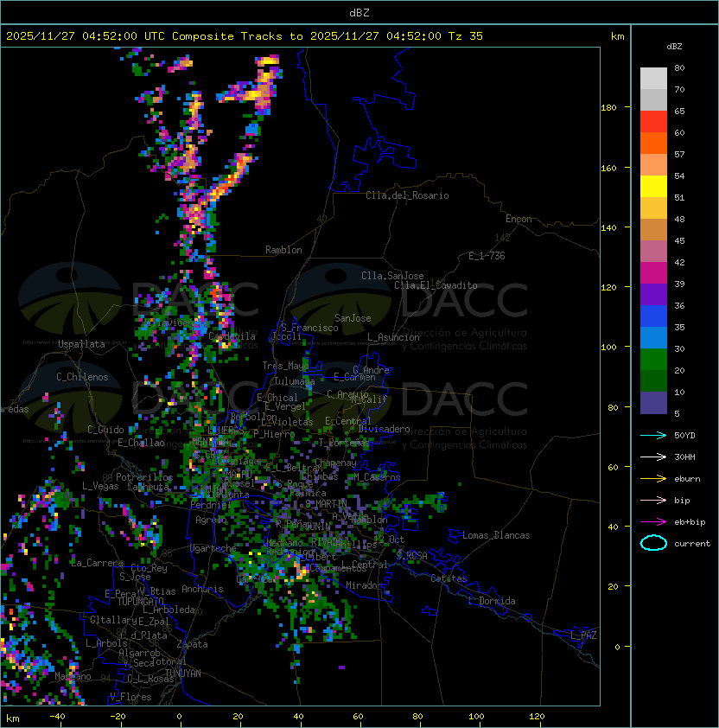Click the 'Catitas' map label
This screenshot has width=719, height=728.
coord(449,579)
